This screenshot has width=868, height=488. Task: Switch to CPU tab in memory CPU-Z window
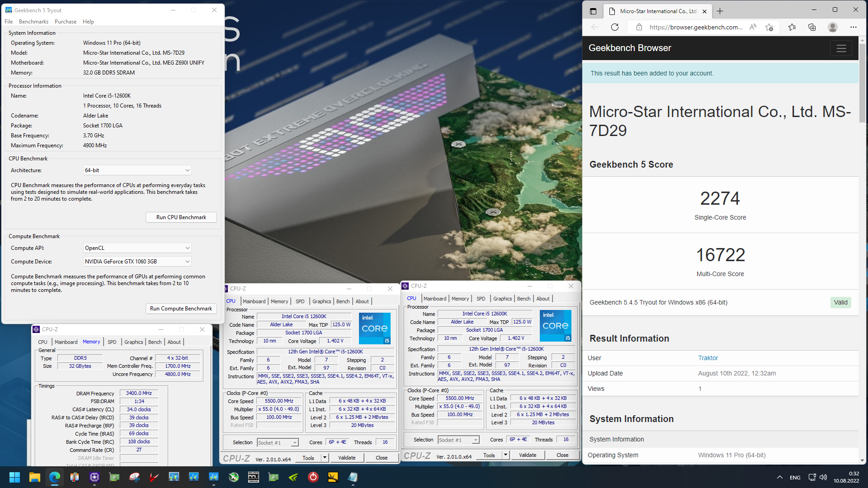point(42,342)
